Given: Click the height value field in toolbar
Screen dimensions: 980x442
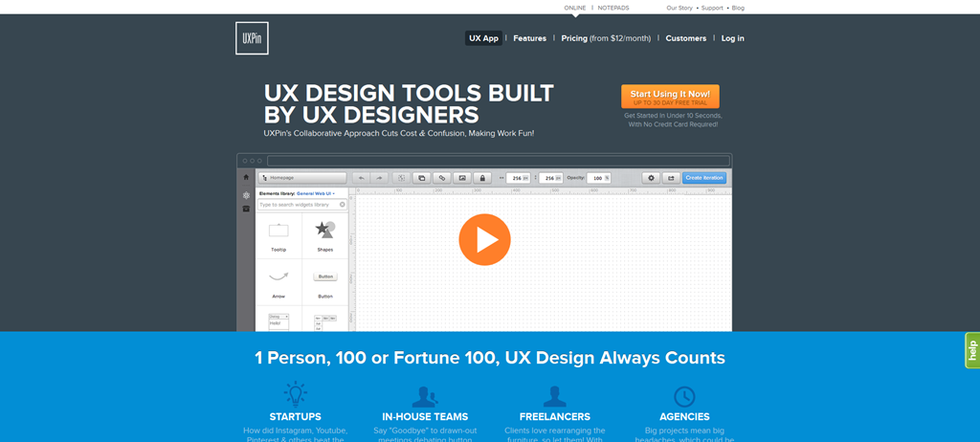Looking at the screenshot, I should (550, 178).
